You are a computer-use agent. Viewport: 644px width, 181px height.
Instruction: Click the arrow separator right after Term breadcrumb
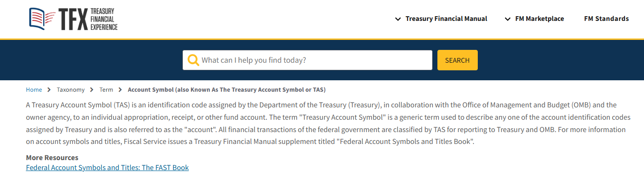click(x=121, y=90)
